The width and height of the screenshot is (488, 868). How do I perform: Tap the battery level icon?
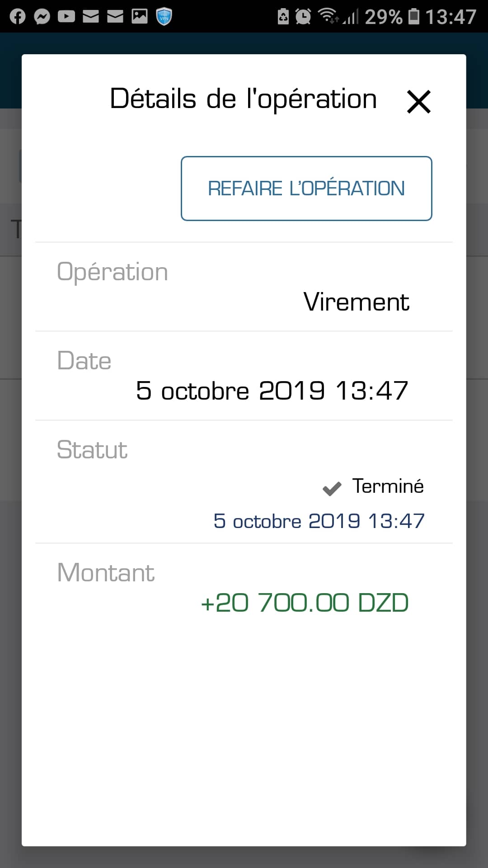point(413,17)
